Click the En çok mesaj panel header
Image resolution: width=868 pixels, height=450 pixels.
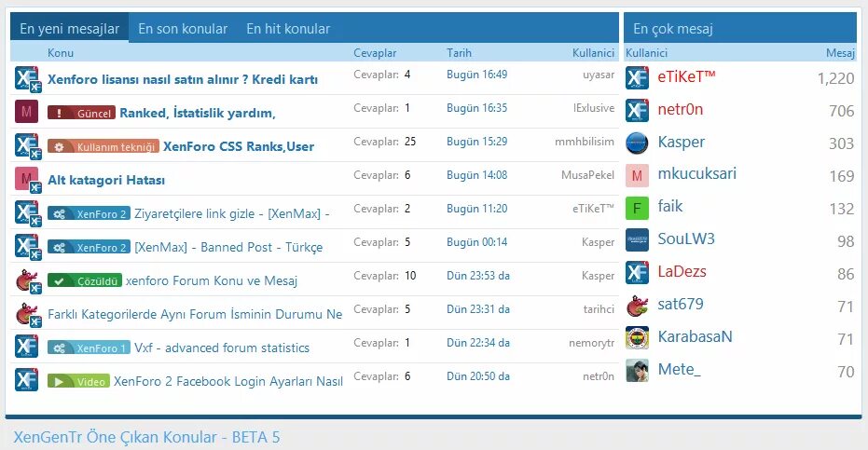tap(740, 29)
